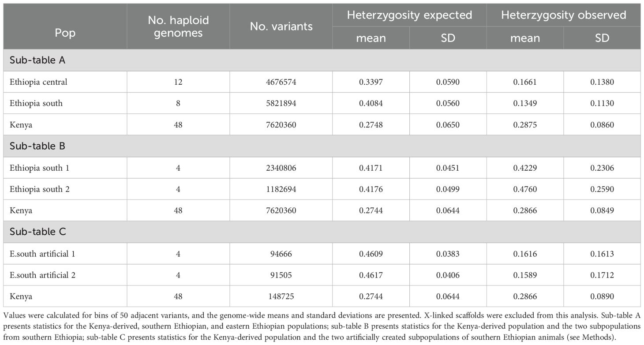Select the haploid genomes value 12
644x345 pixels.
[x=178, y=82]
